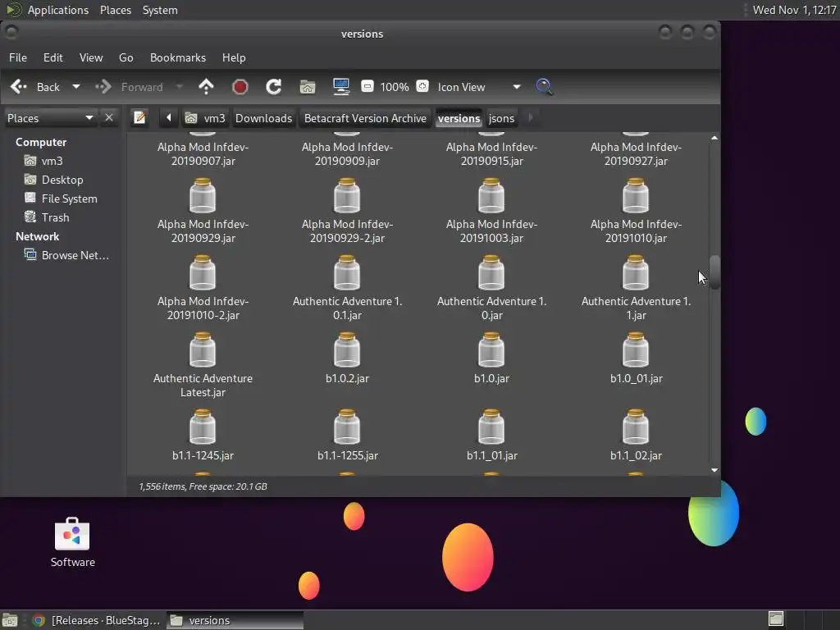
Task: Jump to Betacraft Version Archive folder
Action: 365,118
